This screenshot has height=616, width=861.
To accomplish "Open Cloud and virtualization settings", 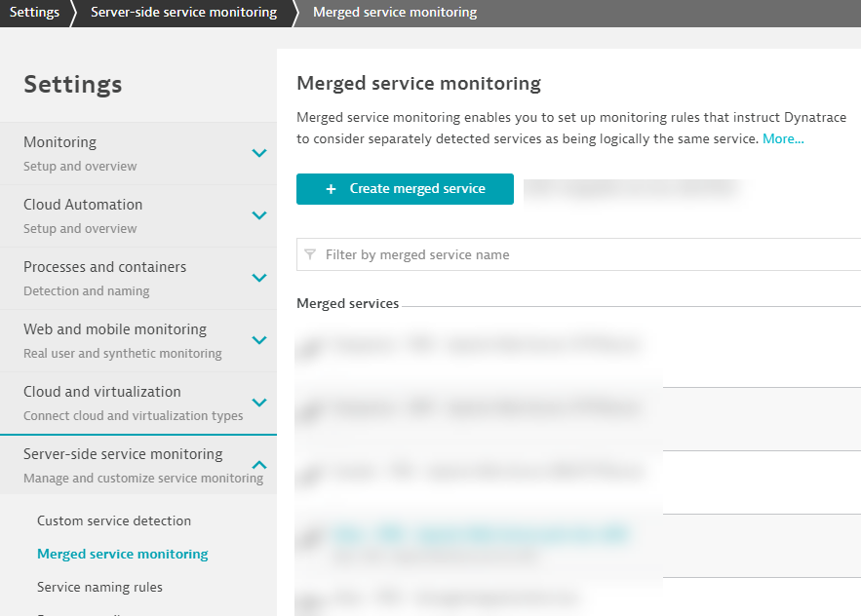I will (102, 392).
